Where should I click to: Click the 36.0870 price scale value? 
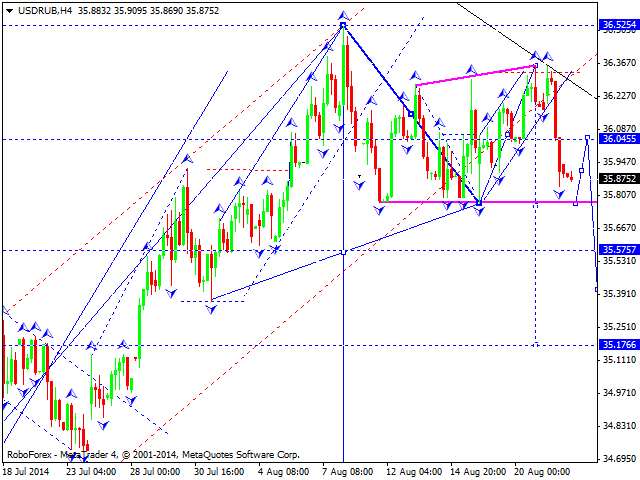tap(620, 129)
